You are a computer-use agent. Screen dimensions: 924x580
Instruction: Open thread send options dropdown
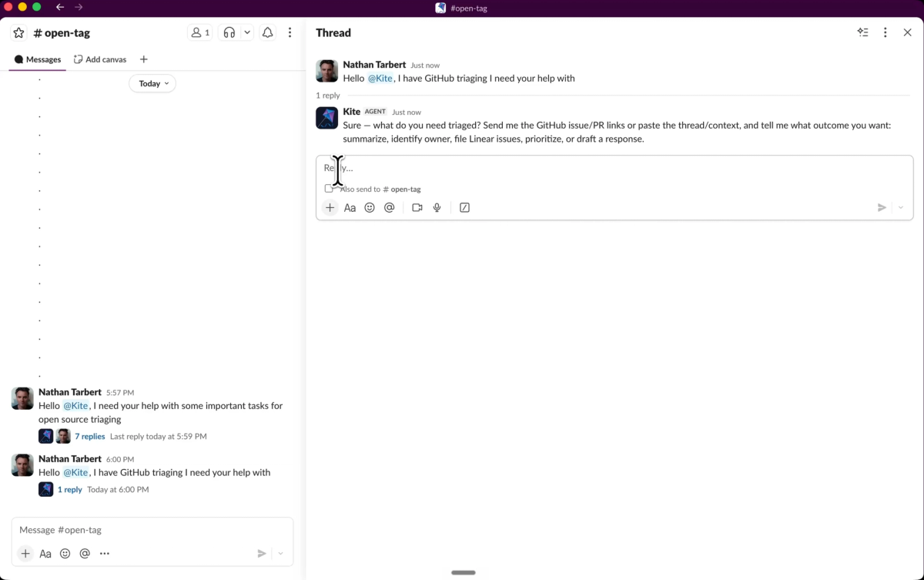click(901, 207)
